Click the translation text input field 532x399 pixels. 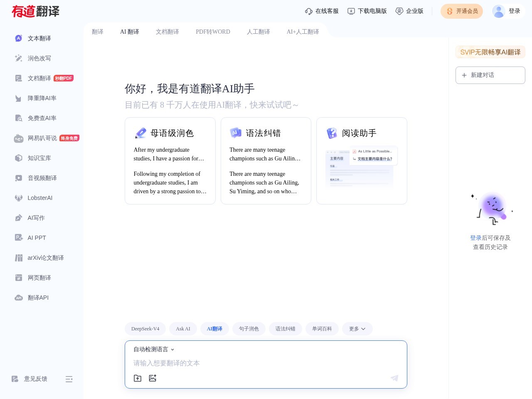266,363
